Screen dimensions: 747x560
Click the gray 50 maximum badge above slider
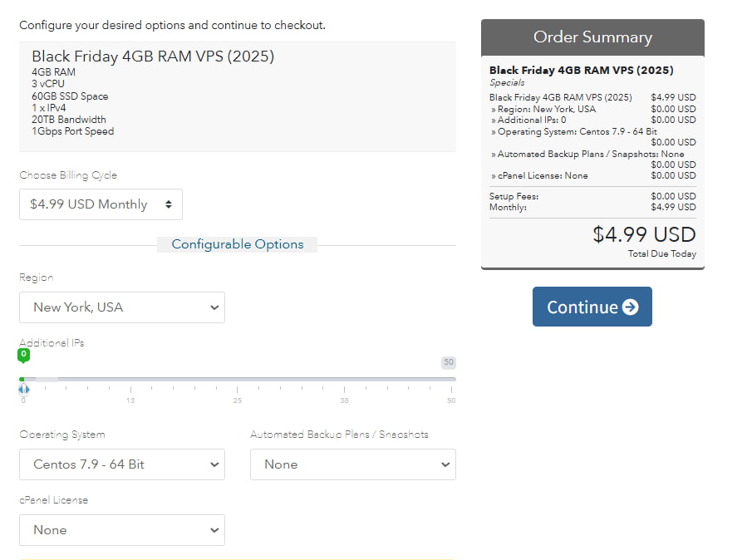coord(449,362)
